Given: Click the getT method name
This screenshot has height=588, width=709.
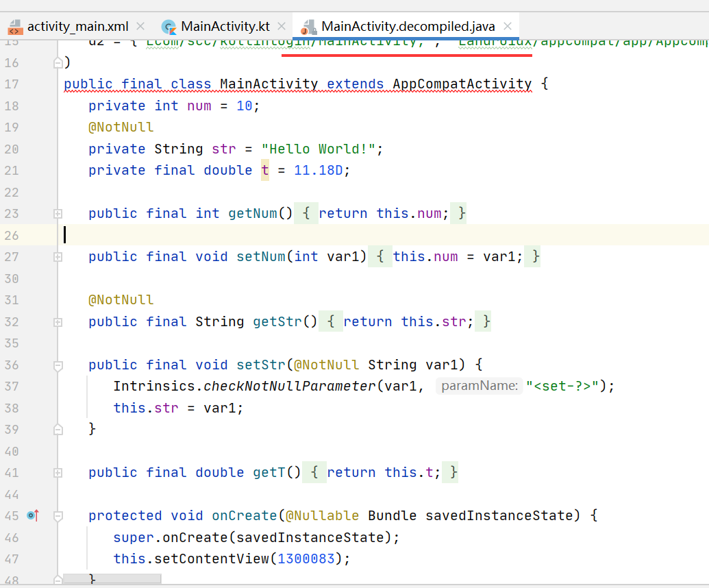Looking at the screenshot, I should 269,472.
